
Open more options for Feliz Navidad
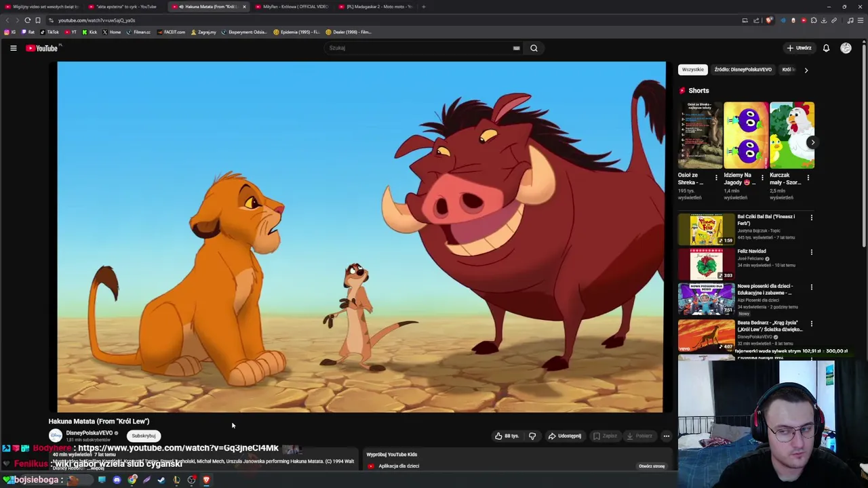coord(811,252)
